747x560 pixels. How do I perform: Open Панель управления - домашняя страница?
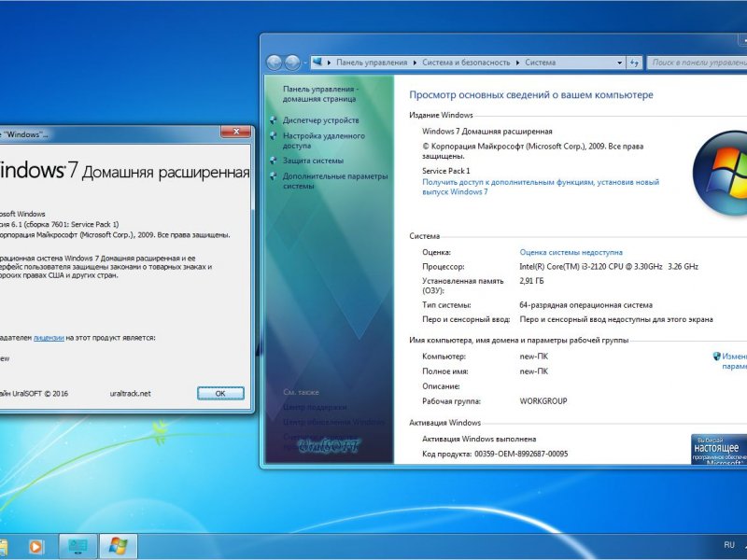pos(320,94)
